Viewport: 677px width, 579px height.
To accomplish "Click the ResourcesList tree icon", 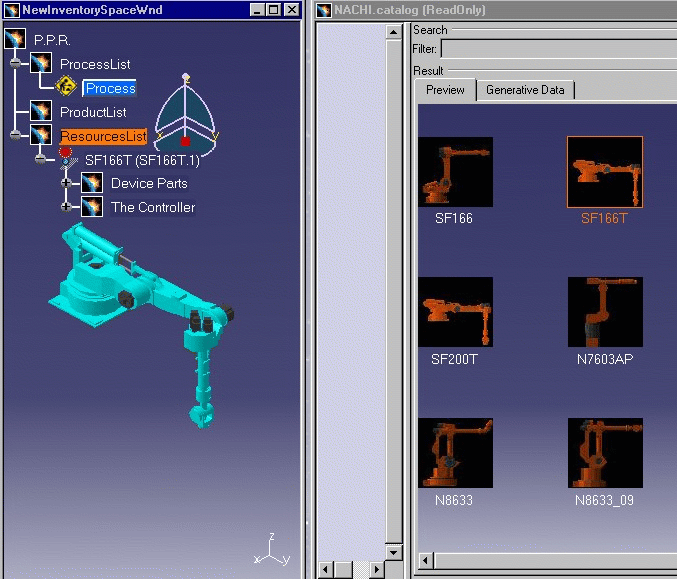I will [x=41, y=135].
